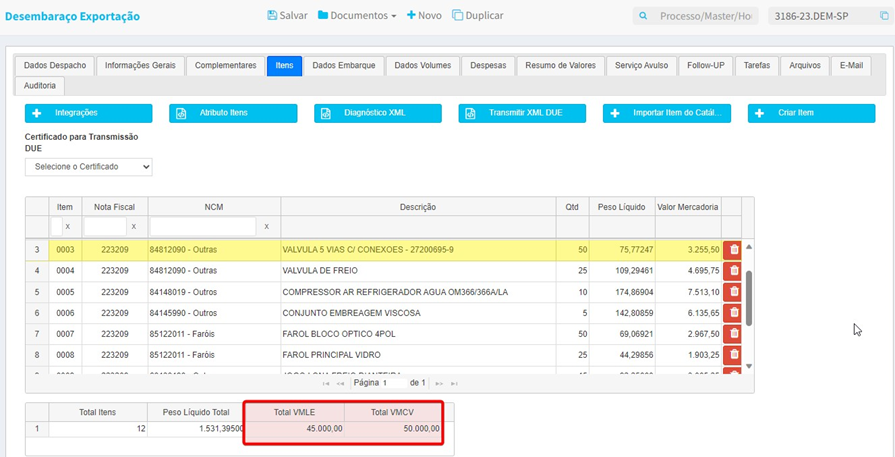895x457 pixels.
Task: Click the Atributo Itens button
Action: click(x=233, y=113)
